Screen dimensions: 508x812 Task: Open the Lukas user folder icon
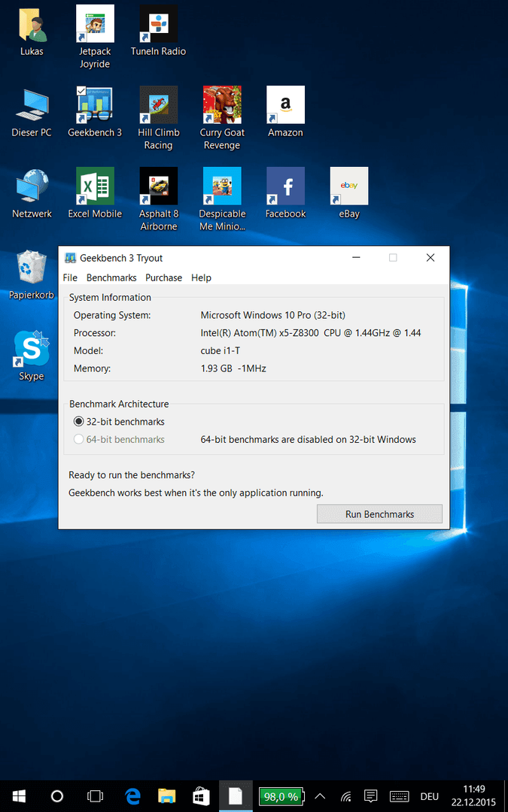pyautogui.click(x=32, y=24)
